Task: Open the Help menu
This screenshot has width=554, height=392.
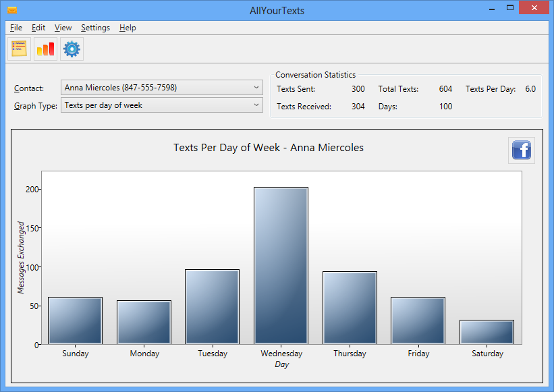Action: click(128, 28)
